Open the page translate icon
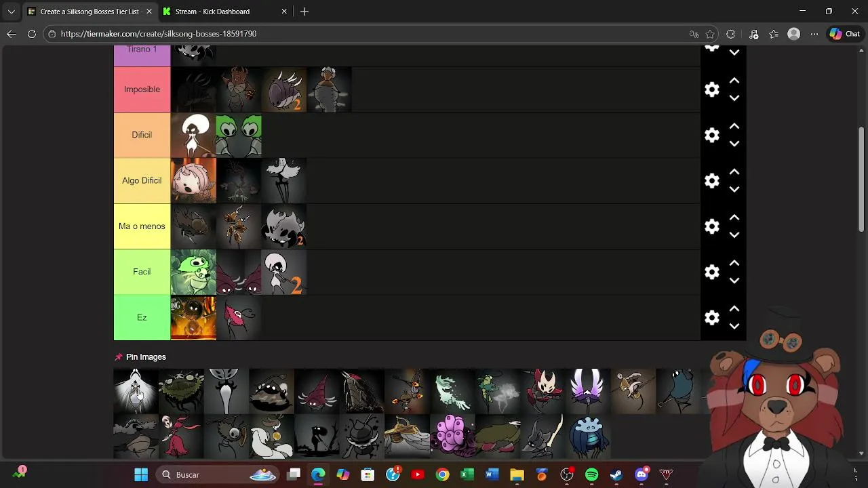This screenshot has height=488, width=868. point(694,34)
